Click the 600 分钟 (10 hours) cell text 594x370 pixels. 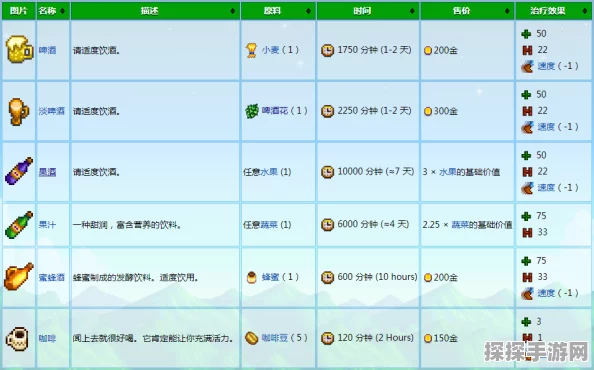pos(377,277)
